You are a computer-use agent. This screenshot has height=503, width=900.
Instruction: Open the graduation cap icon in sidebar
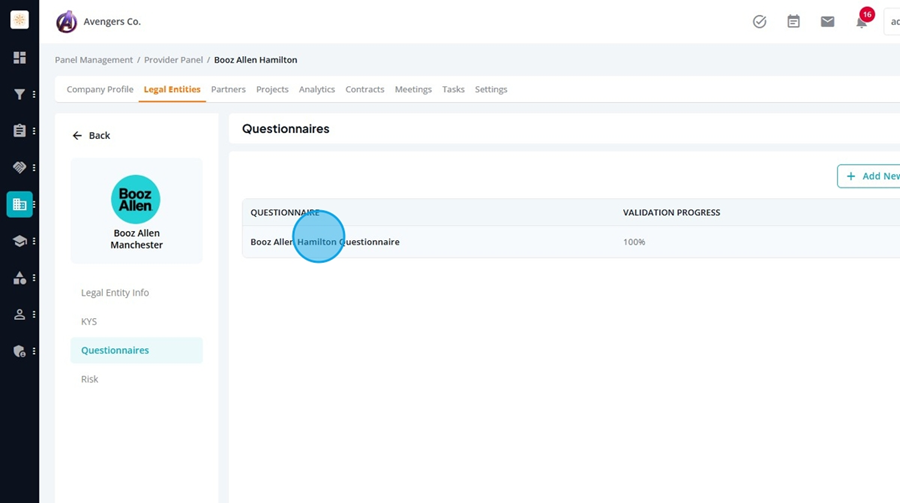tap(20, 241)
